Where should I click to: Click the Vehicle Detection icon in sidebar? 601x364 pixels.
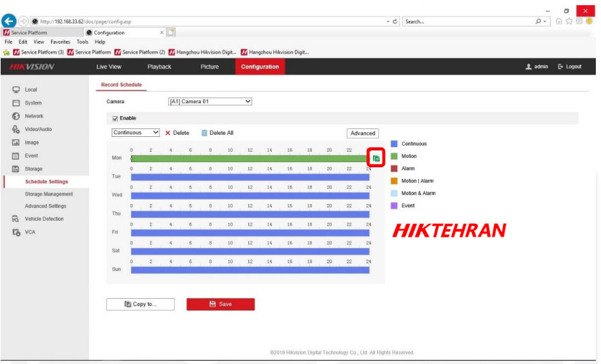(x=15, y=219)
